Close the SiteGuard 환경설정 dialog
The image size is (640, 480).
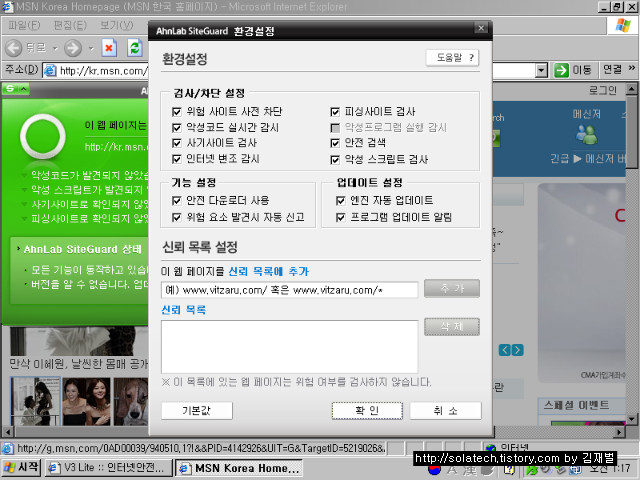481,28
